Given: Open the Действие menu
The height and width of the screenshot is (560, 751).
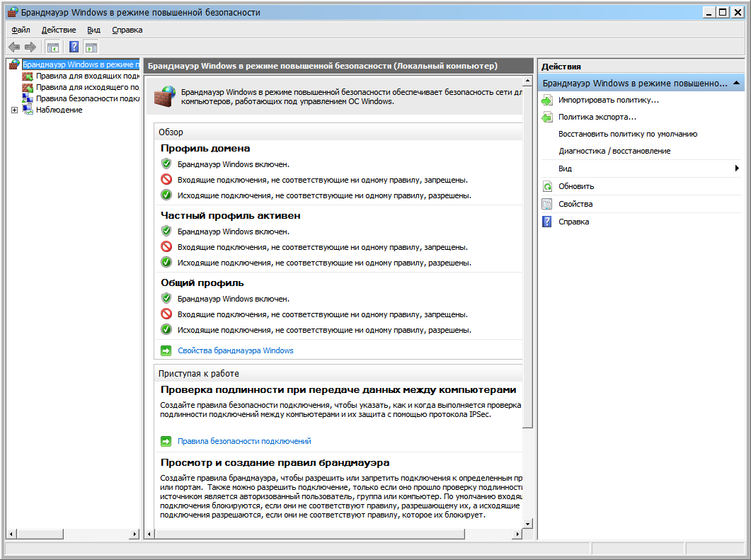Looking at the screenshot, I should (x=59, y=30).
